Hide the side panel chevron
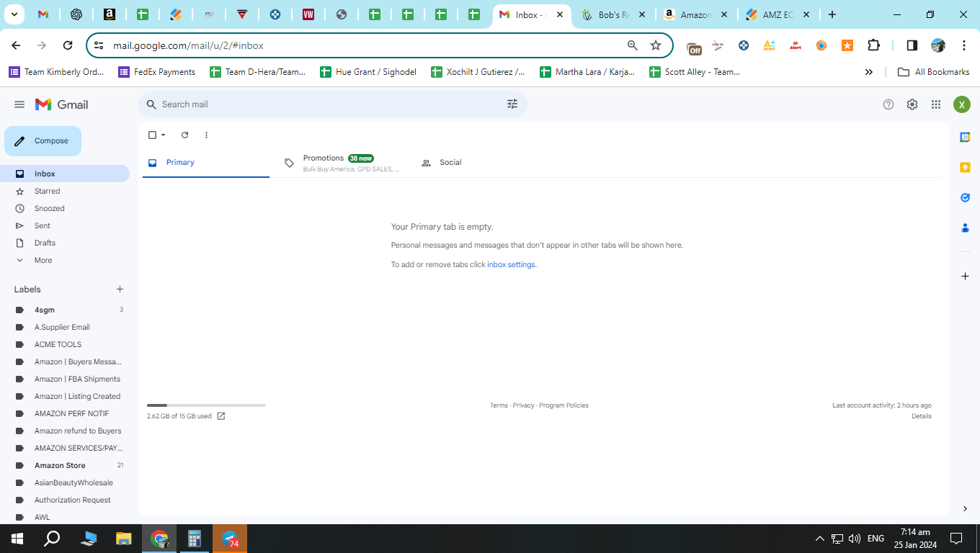 coord(965,508)
